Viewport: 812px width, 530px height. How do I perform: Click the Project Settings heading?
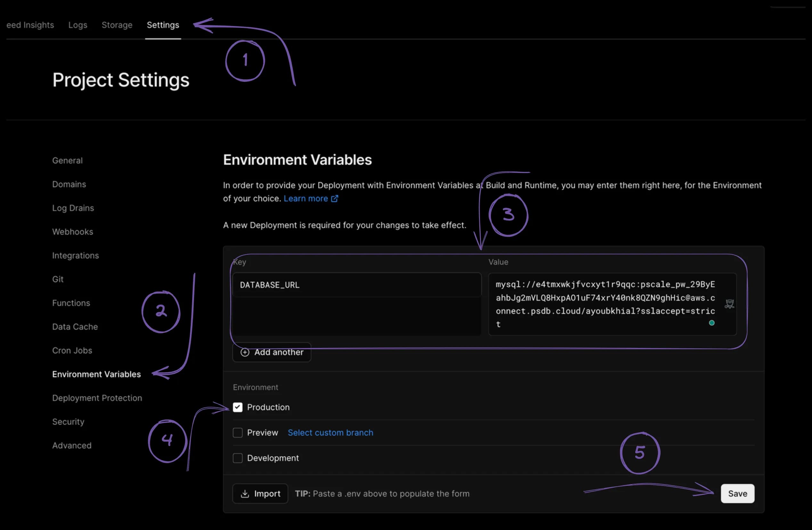click(x=121, y=80)
